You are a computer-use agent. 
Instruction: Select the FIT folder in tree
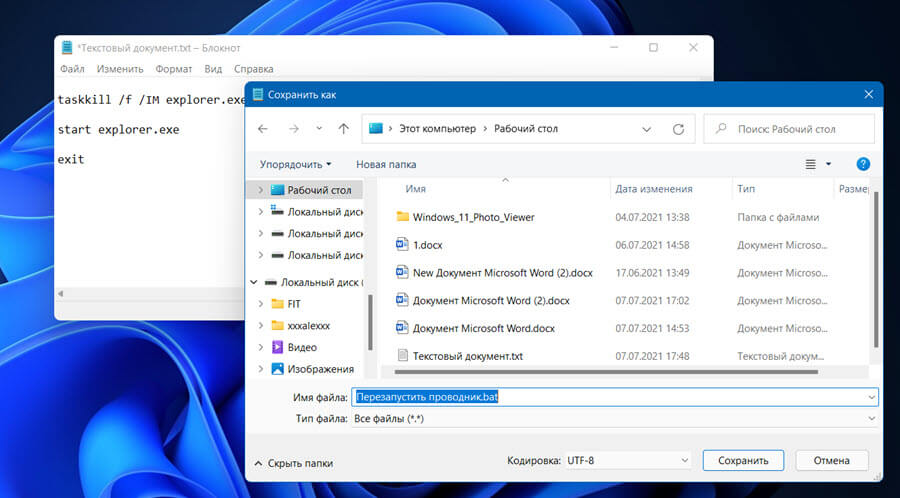294,304
